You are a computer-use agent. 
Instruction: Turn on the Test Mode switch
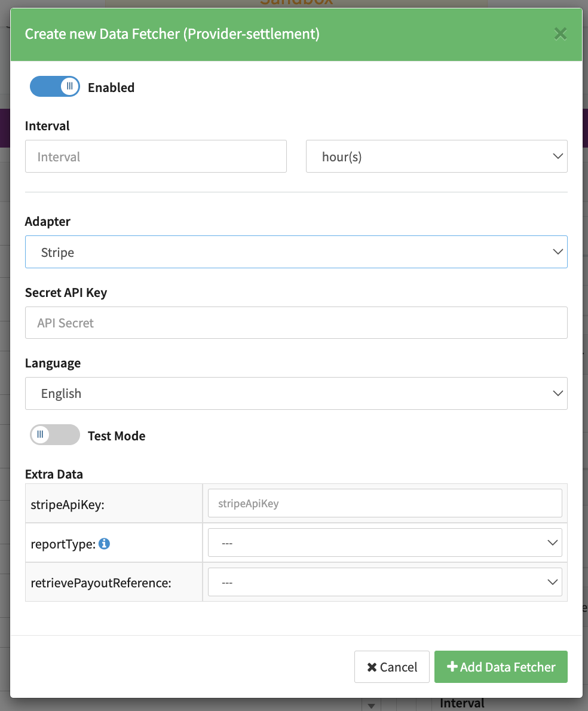click(x=54, y=435)
